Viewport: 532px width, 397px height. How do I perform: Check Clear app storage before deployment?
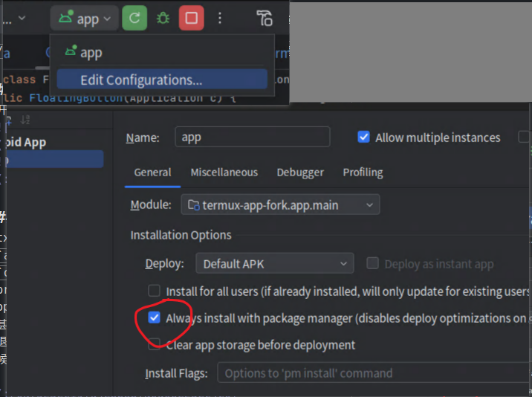[x=155, y=344]
